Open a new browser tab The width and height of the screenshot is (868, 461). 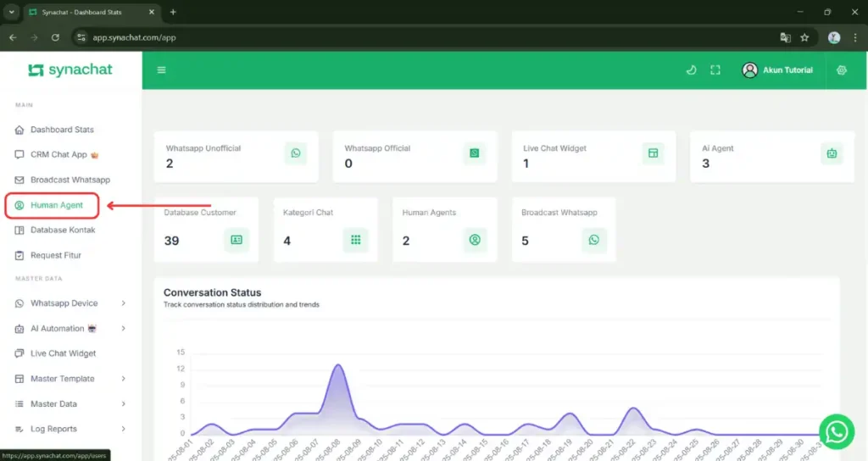point(173,12)
